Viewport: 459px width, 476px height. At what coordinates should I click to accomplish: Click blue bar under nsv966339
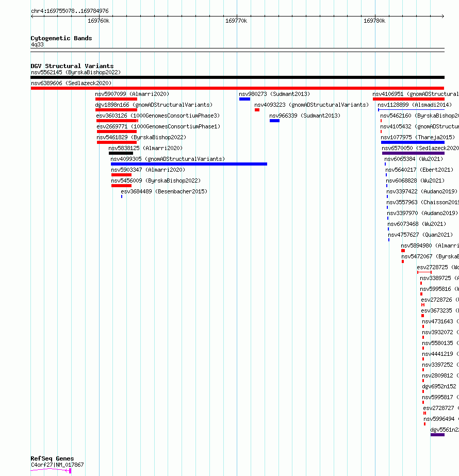(x=274, y=121)
